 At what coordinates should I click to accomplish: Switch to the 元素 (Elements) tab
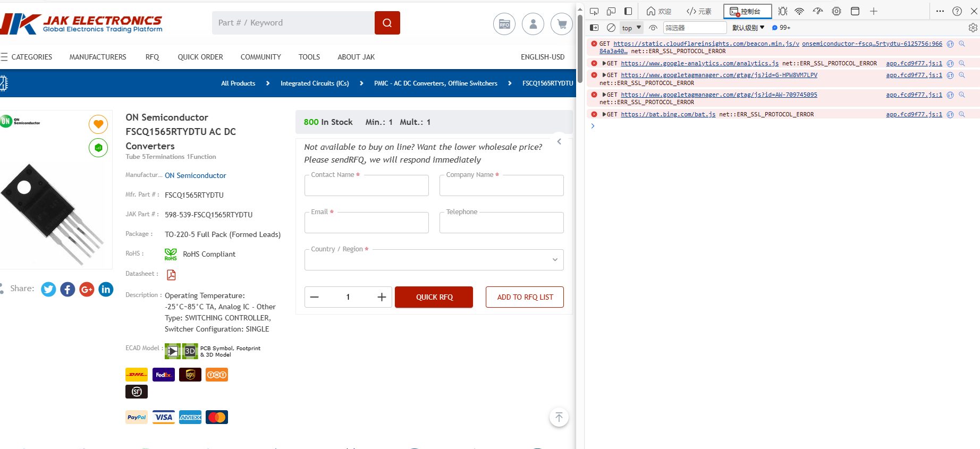[x=699, y=11]
